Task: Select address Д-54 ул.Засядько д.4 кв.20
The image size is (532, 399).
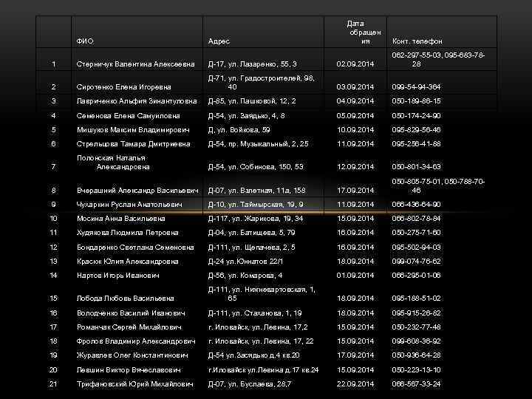Action: (253, 355)
